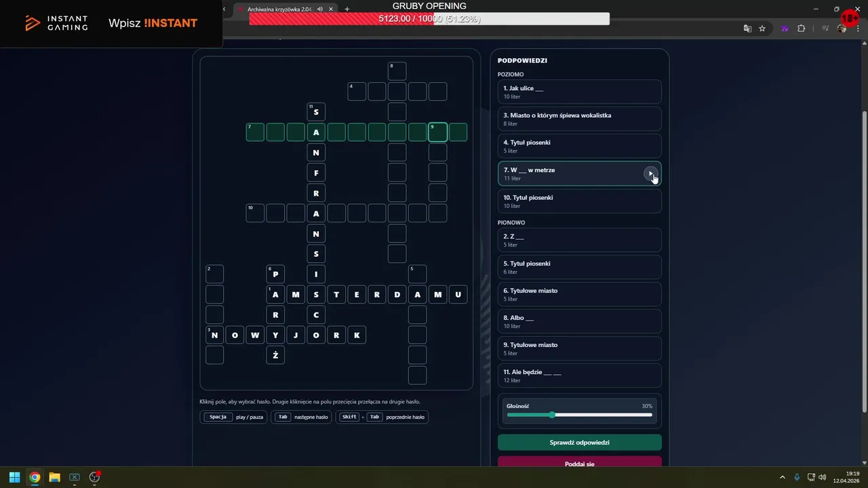This screenshot has height=488, width=868.
Task: Select crossword cell numbered 7
Action: click(x=255, y=132)
